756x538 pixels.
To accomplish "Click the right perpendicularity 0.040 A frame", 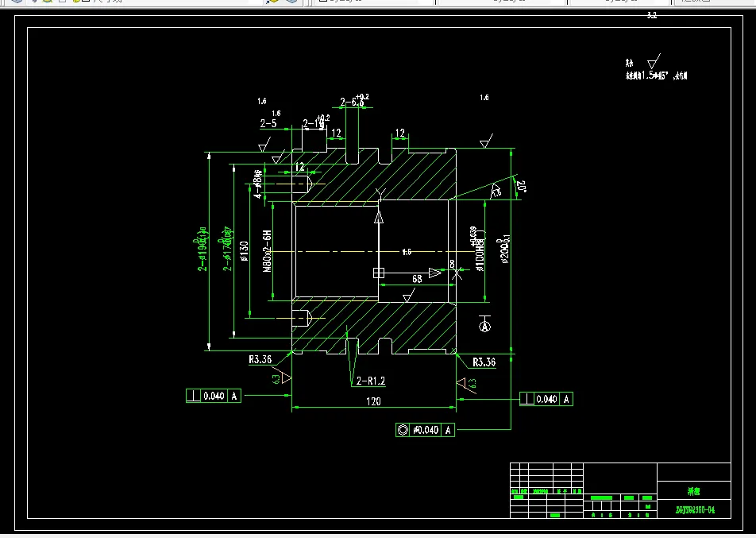I will pos(546,399).
